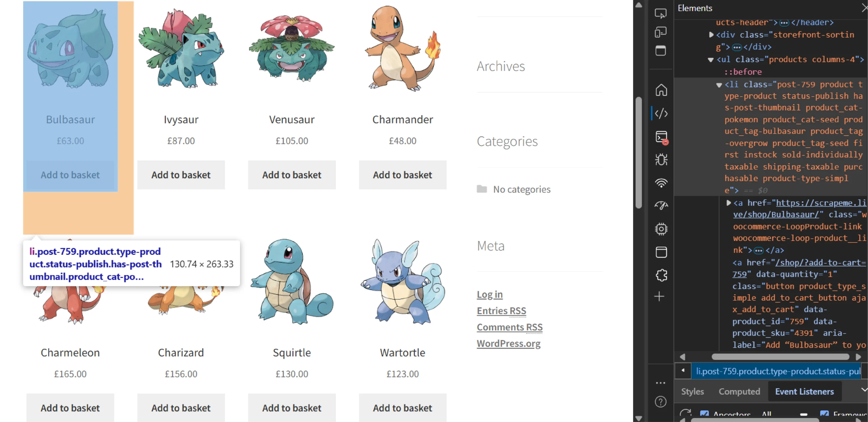Expand ellipsis inside storefront-sorting div
The height and width of the screenshot is (422, 868).
[x=737, y=47]
